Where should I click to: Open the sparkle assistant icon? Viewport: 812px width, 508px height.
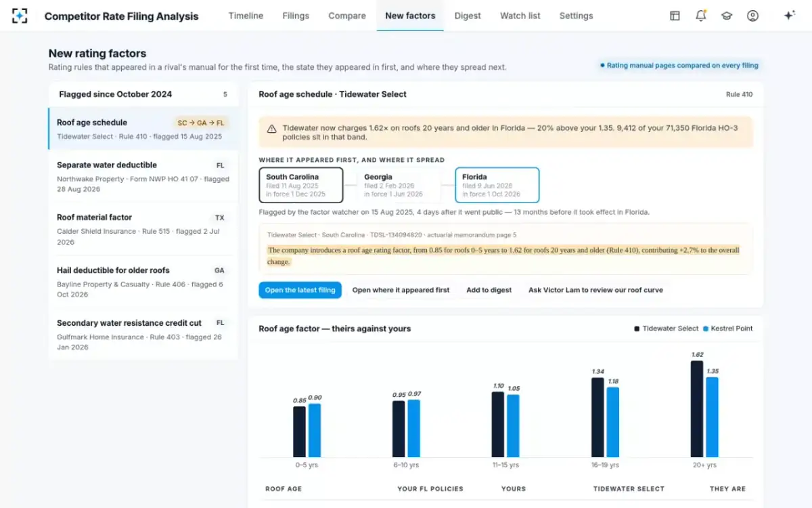pos(789,16)
